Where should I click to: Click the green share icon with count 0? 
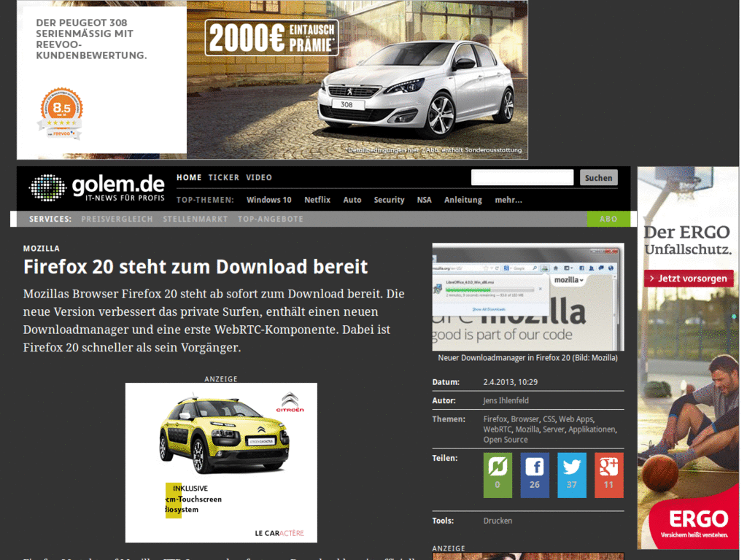pyautogui.click(x=498, y=475)
